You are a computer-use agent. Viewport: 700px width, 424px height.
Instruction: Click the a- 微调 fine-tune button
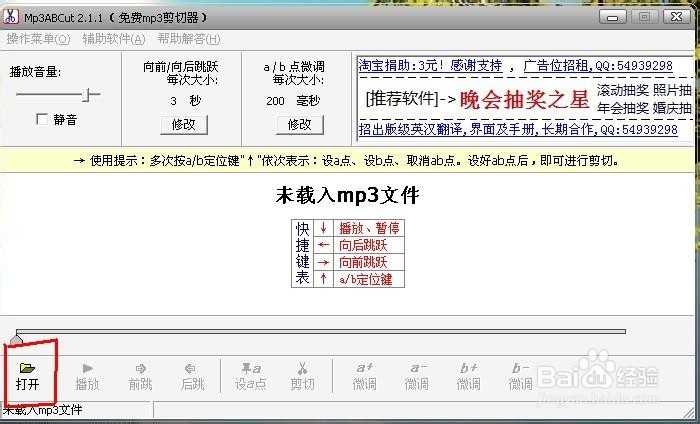[417, 376]
